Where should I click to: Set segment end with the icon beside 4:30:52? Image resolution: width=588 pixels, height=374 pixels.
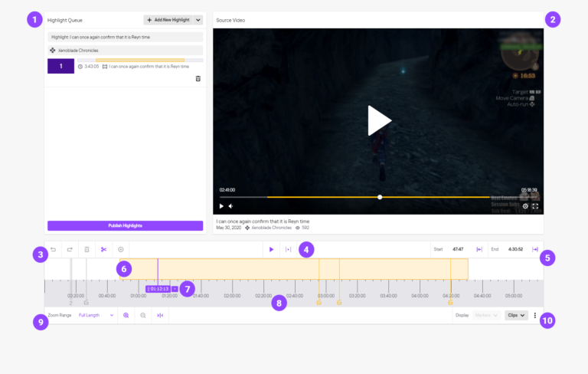click(x=535, y=250)
